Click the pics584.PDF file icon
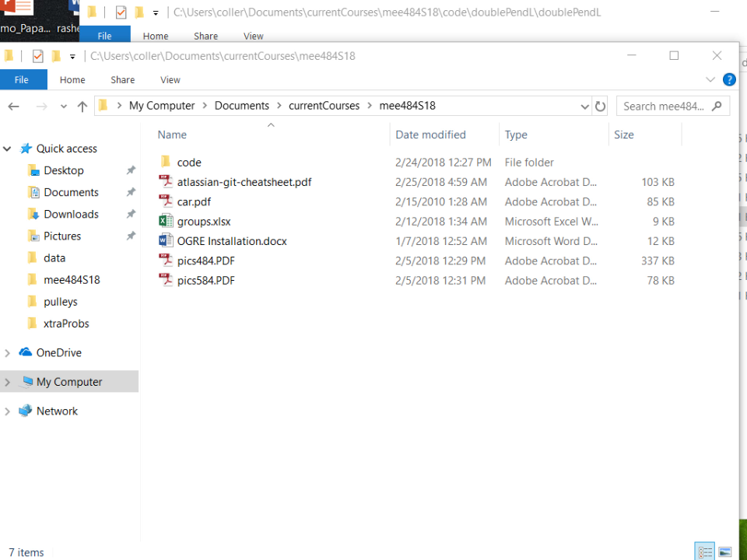Screen dimensions: 747x560 (x=165, y=280)
